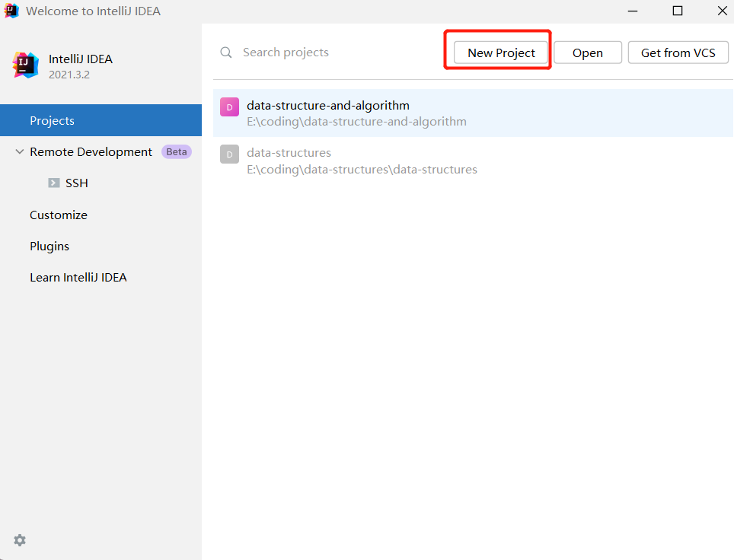
Task: Open the data-structures project
Action: click(x=473, y=161)
